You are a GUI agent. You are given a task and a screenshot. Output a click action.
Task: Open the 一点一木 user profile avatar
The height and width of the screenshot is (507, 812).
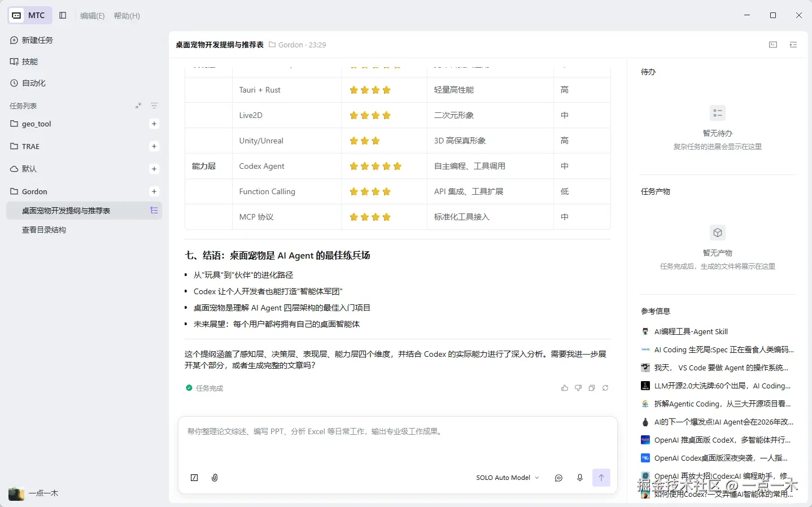pyautogui.click(x=16, y=493)
